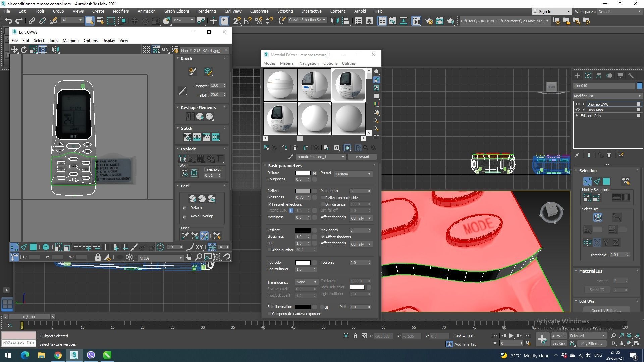Open the Rendering menu in the menu bar
This screenshot has height=362, width=644.
click(206, 11)
